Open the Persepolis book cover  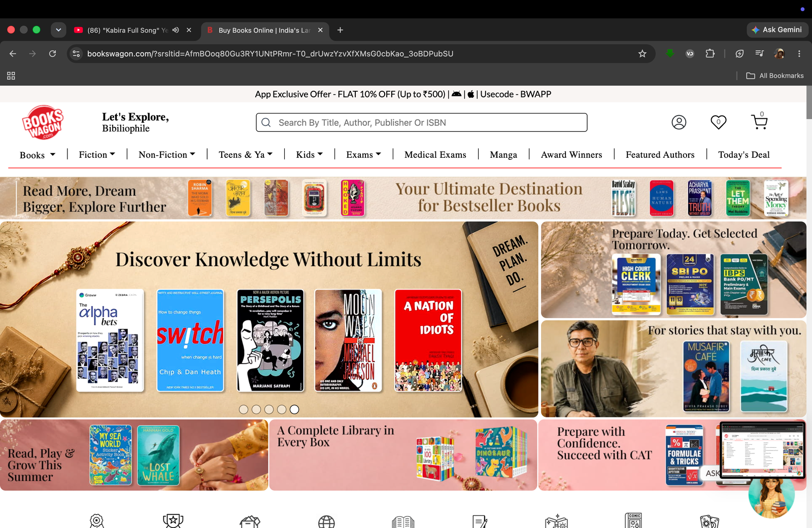(270, 340)
